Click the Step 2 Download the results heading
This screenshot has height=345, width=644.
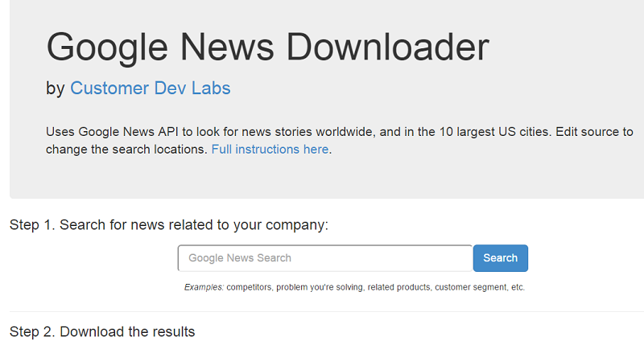point(102,331)
